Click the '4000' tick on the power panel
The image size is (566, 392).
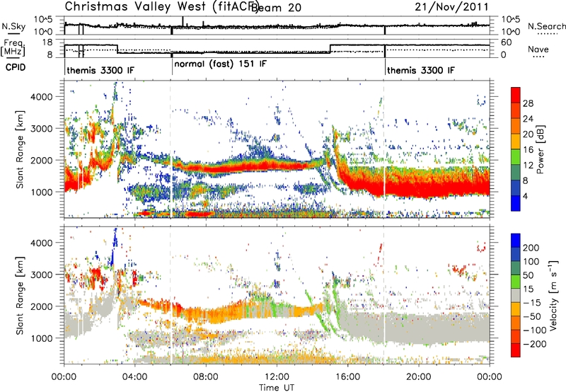[x=41, y=97]
